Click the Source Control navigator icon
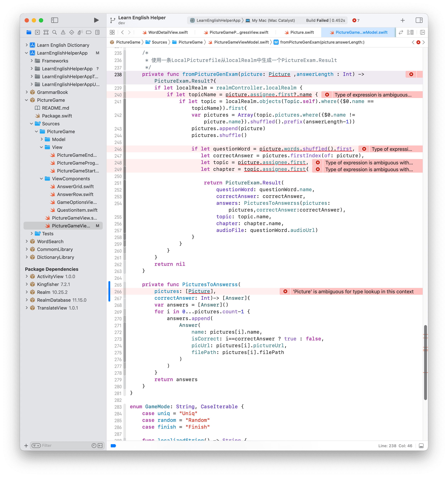This screenshot has height=477, width=448. point(37,32)
